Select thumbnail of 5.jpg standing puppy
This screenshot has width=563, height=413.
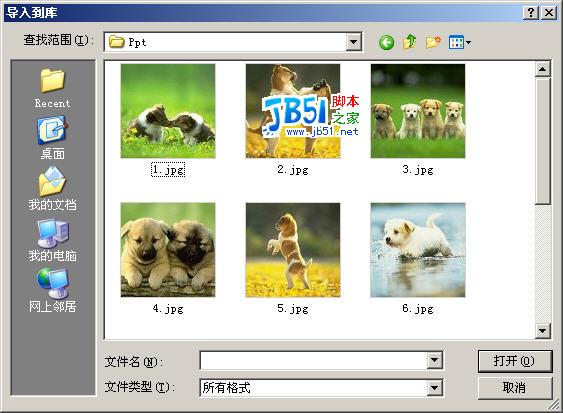pos(293,250)
